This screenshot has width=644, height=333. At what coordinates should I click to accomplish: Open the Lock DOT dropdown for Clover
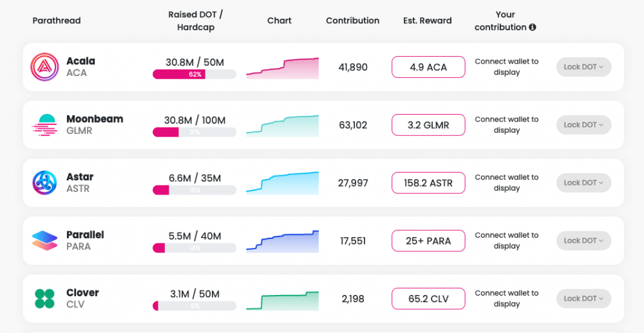(x=583, y=298)
